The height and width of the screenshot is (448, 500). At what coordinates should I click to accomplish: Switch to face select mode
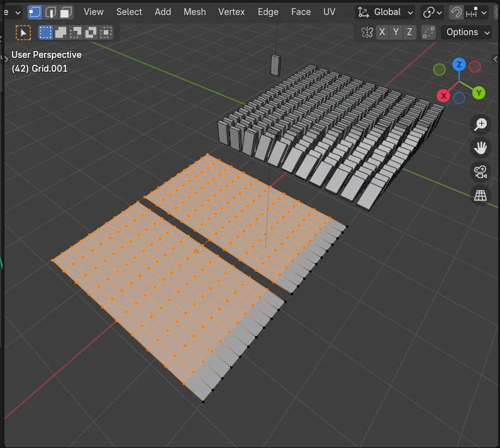65,12
